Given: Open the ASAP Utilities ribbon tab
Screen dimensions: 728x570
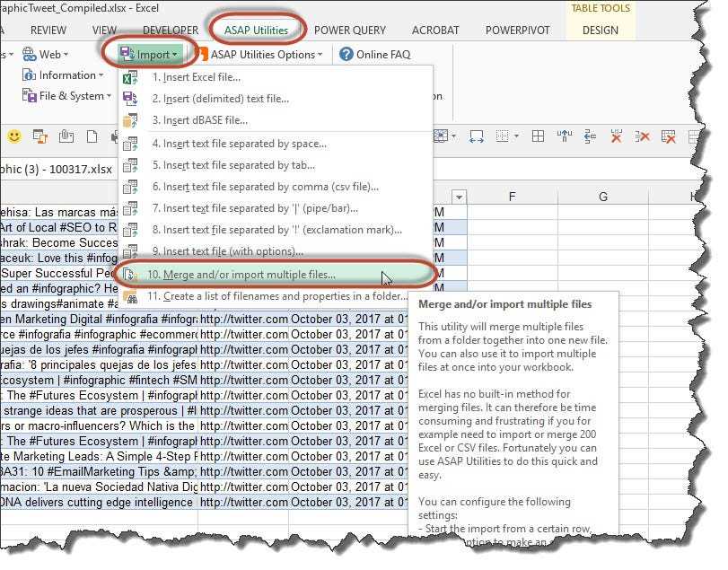Looking at the screenshot, I should point(257,31).
